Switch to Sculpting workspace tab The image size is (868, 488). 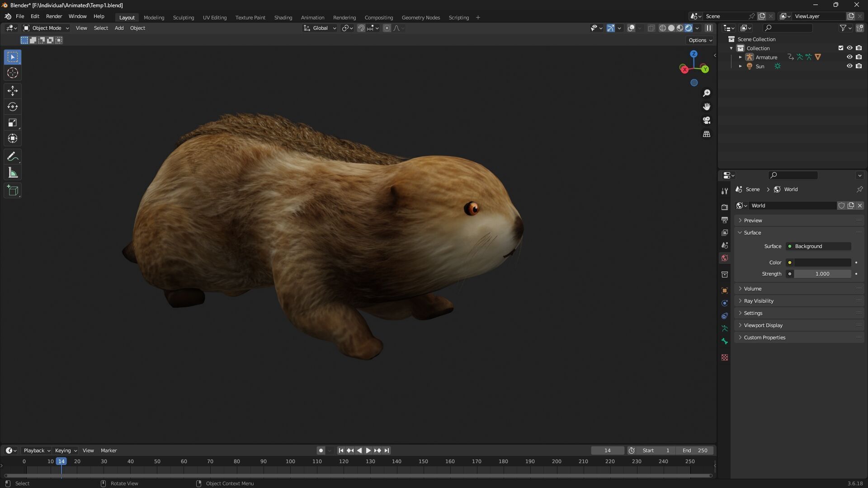coord(184,17)
